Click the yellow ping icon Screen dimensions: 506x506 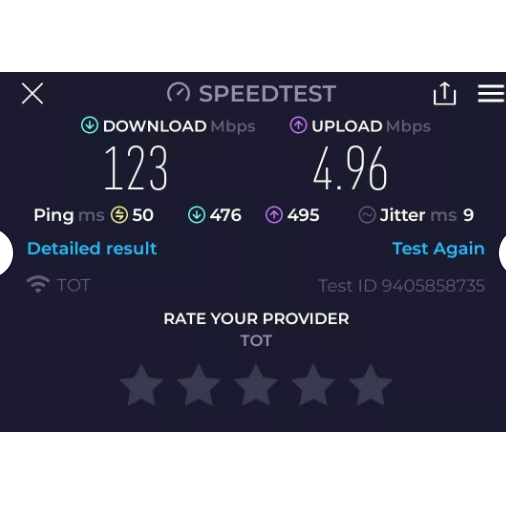tap(119, 215)
